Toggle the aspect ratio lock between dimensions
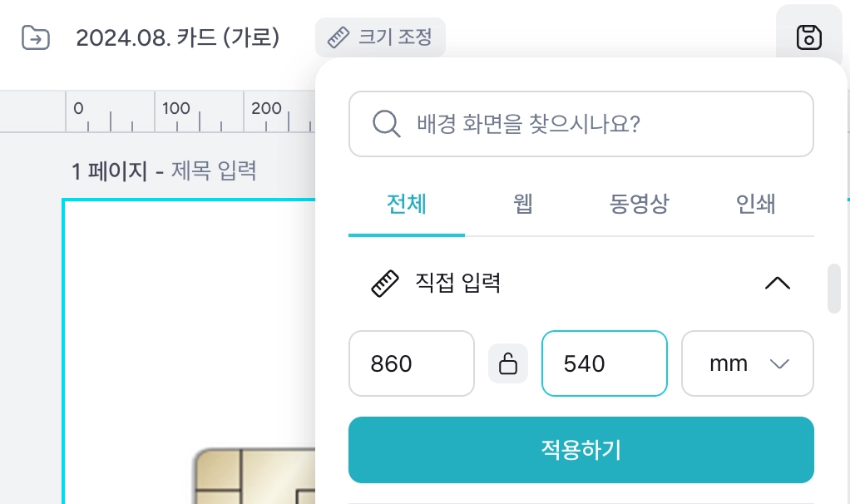The image size is (850, 504). click(x=507, y=363)
